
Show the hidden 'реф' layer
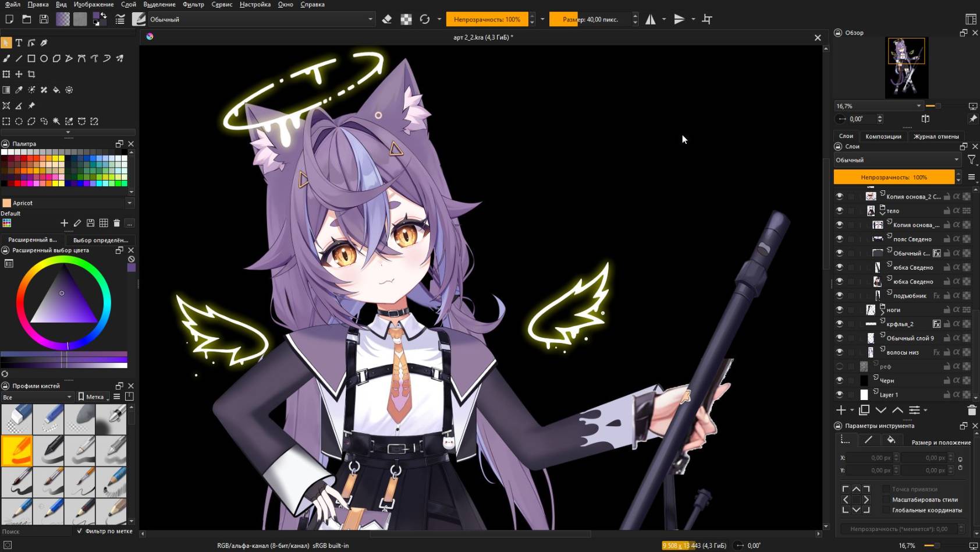839,366
